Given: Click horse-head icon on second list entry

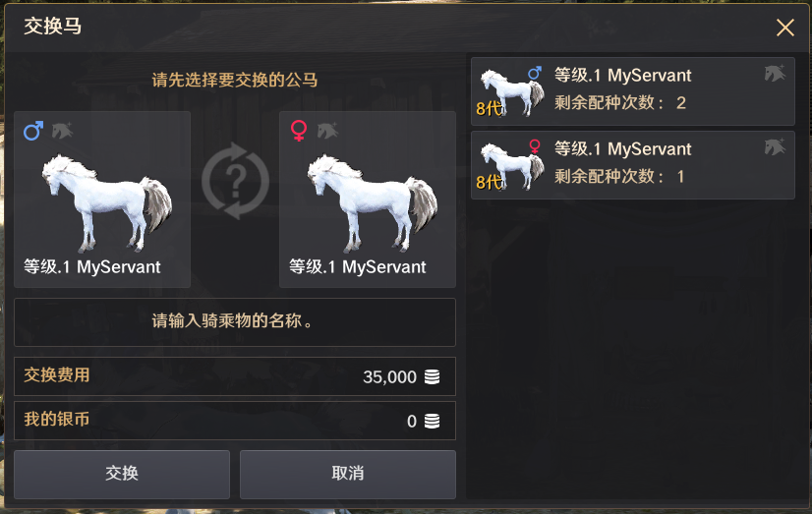Looking at the screenshot, I should click(775, 147).
